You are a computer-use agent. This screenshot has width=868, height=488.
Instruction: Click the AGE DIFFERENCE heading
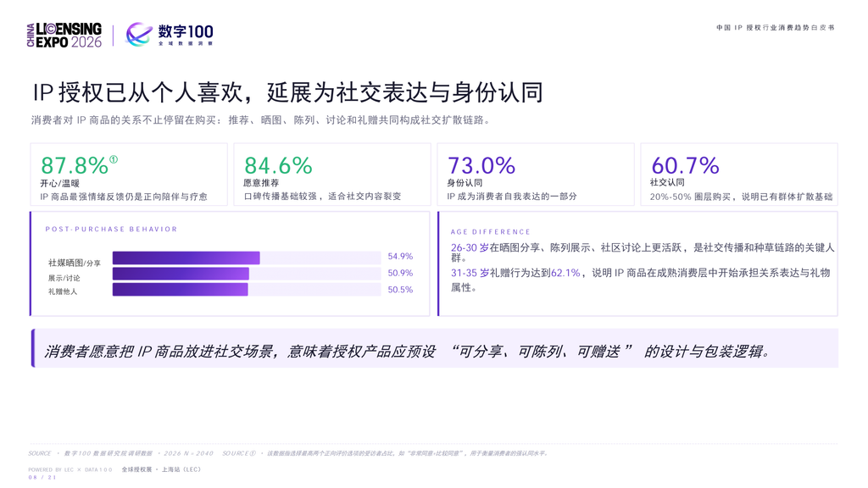click(491, 232)
